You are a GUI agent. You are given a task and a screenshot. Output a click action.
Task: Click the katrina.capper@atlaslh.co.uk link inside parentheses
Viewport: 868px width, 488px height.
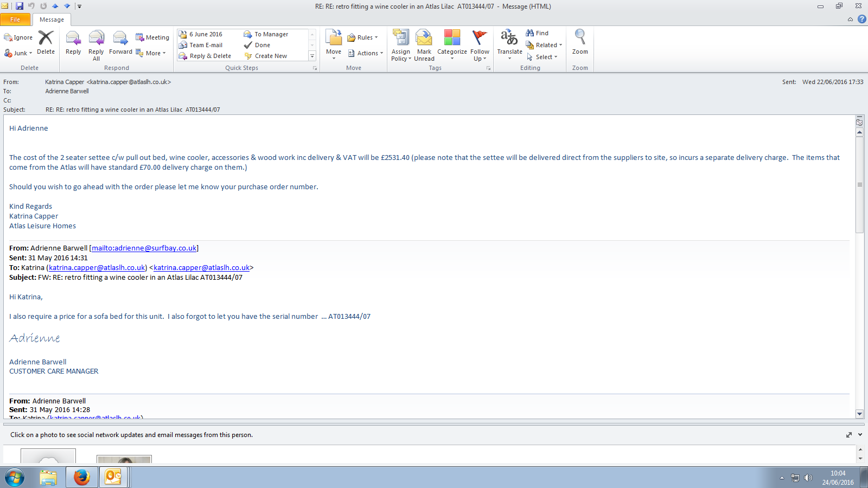pyautogui.click(x=97, y=267)
